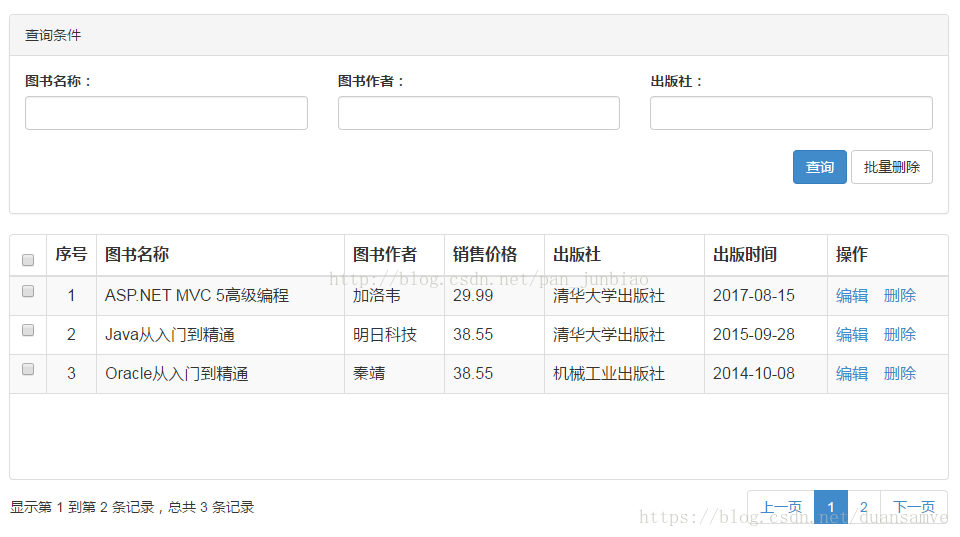Click the 序号 column header

pos(71,254)
